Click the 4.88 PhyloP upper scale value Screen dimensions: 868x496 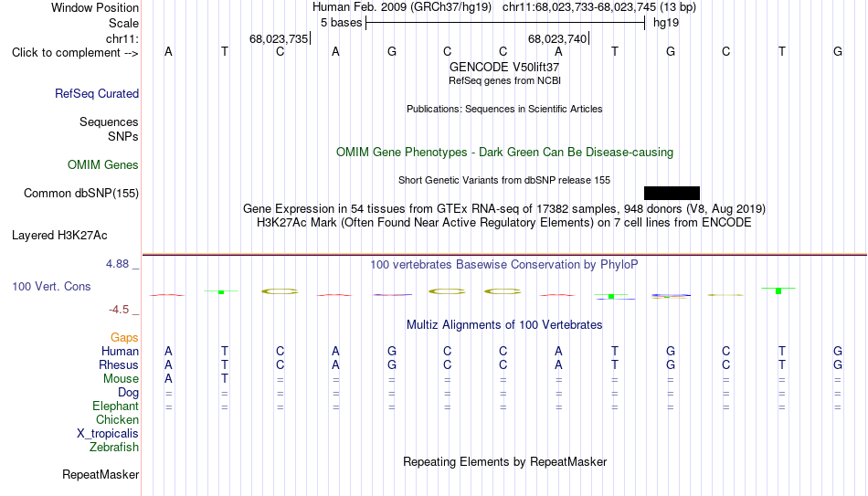click(x=117, y=264)
